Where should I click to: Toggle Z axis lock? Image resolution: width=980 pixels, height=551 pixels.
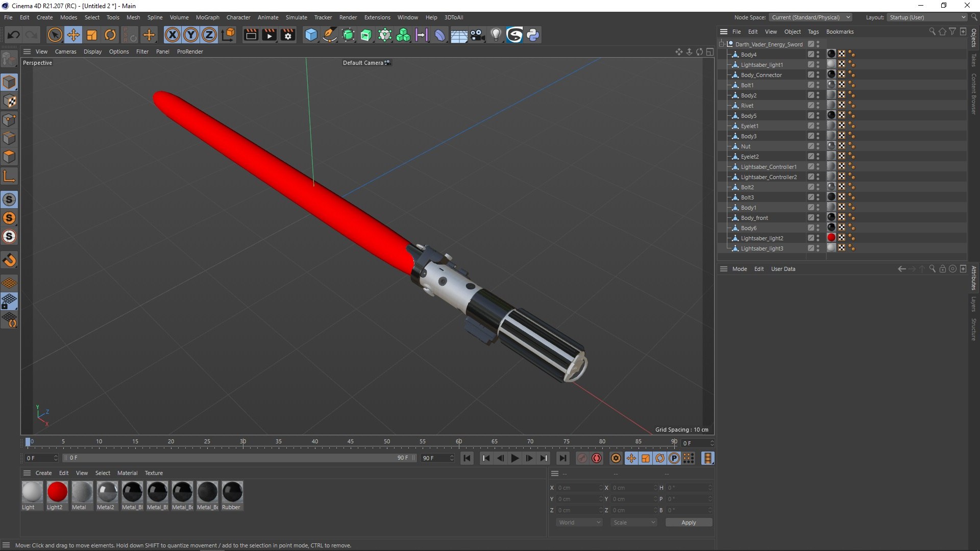click(209, 35)
